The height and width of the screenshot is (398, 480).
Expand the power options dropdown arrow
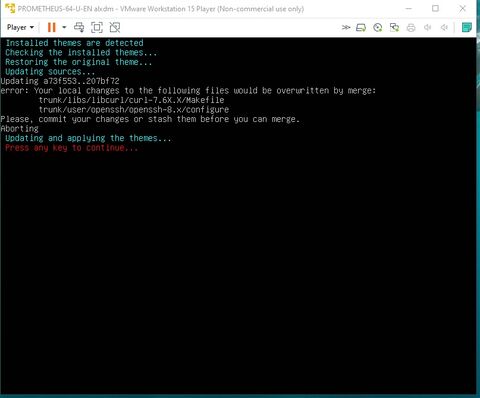(x=64, y=27)
